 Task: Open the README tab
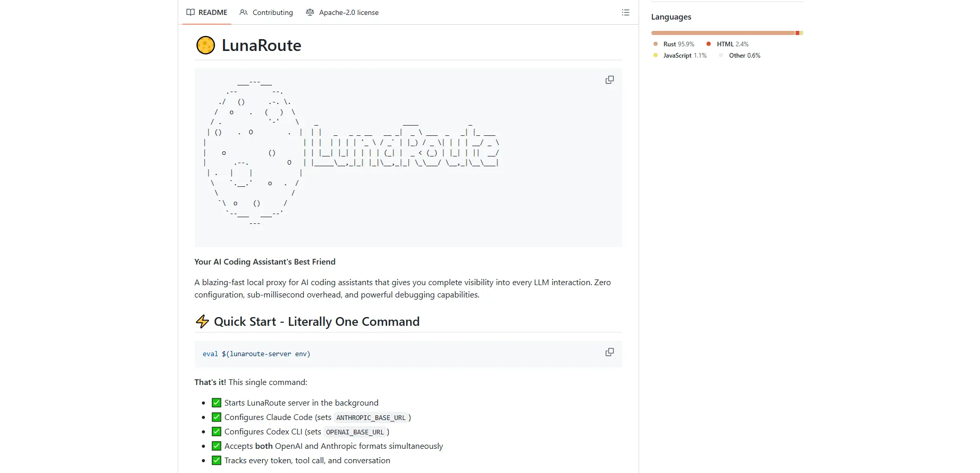207,12
